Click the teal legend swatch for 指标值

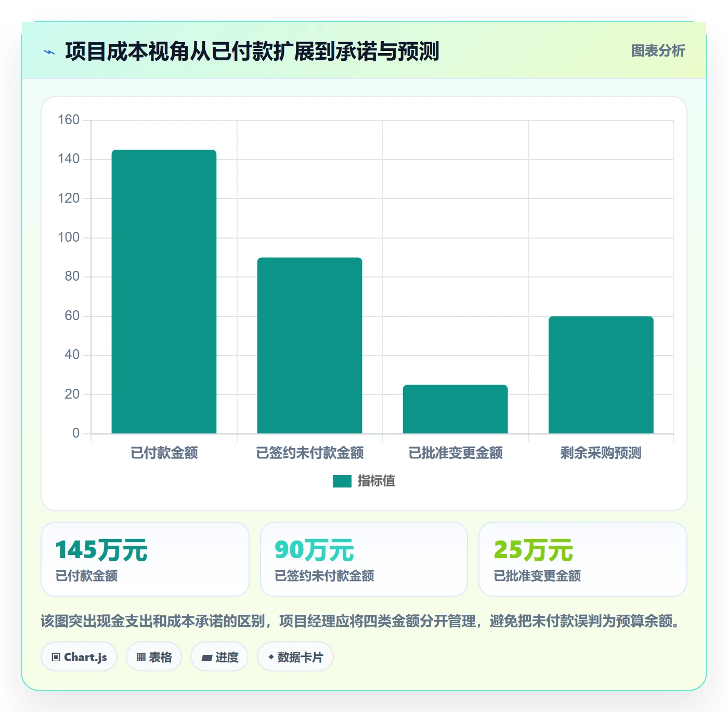pyautogui.click(x=342, y=481)
